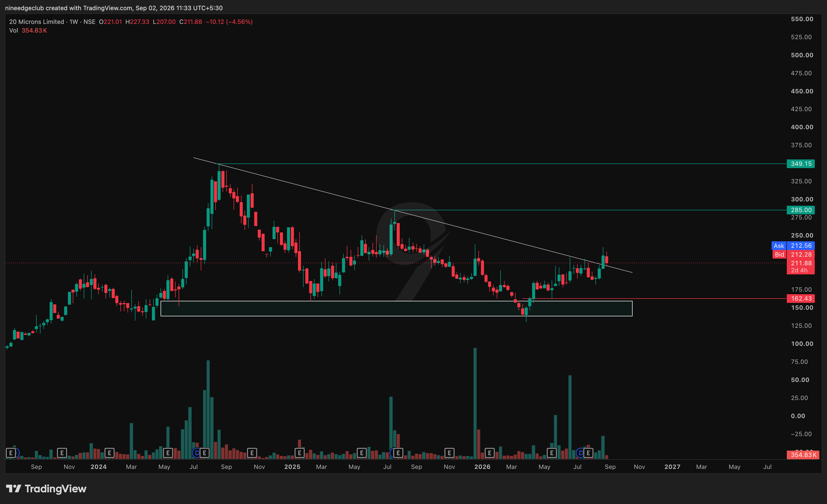Viewport: 827px width, 504px height.
Task: Click the Vol 354.83K indicator legend
Action: tap(28, 31)
